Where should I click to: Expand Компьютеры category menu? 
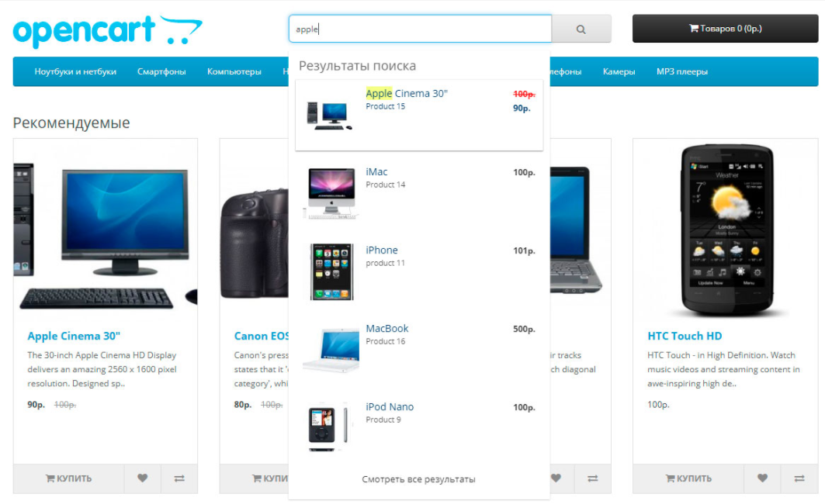click(234, 71)
